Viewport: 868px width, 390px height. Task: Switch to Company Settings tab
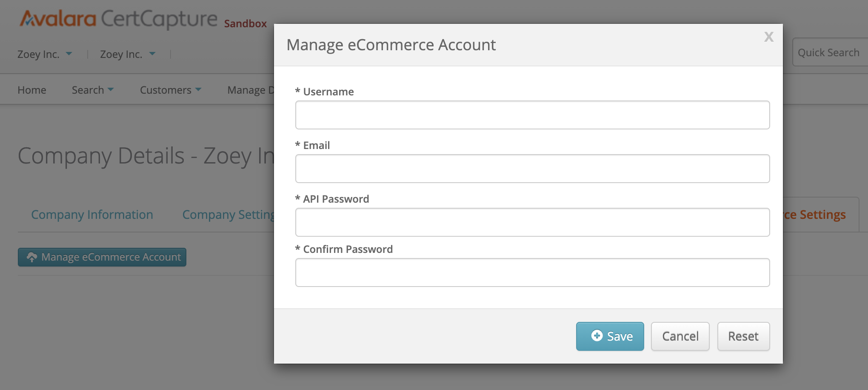point(228,215)
